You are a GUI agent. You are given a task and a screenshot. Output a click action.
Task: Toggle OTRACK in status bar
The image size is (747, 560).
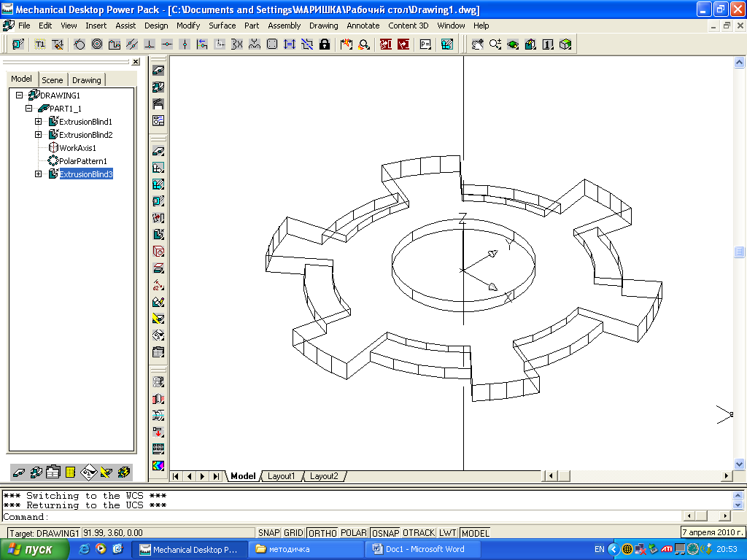(x=419, y=533)
